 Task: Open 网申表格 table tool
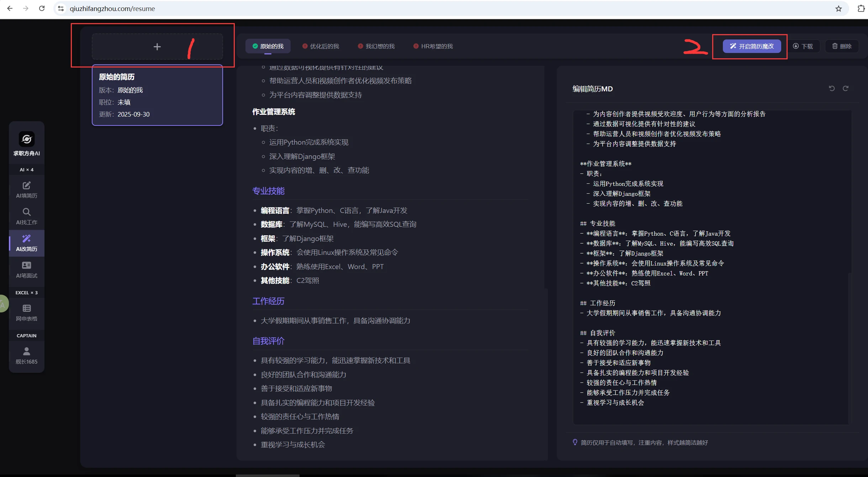(x=27, y=313)
